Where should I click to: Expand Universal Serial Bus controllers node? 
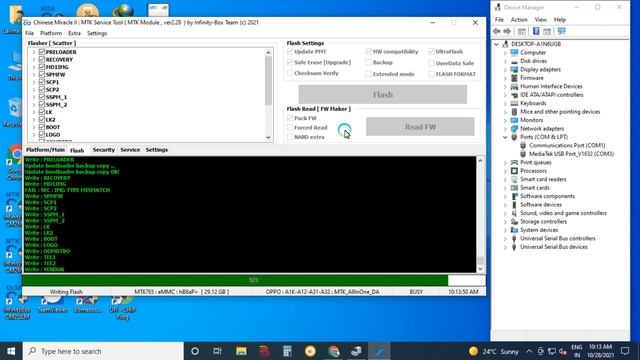point(505,238)
